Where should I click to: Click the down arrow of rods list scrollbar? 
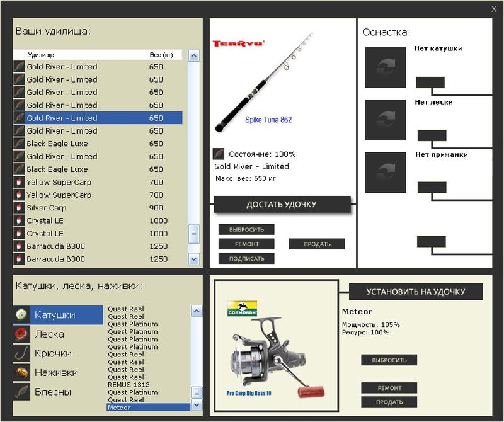tap(193, 259)
